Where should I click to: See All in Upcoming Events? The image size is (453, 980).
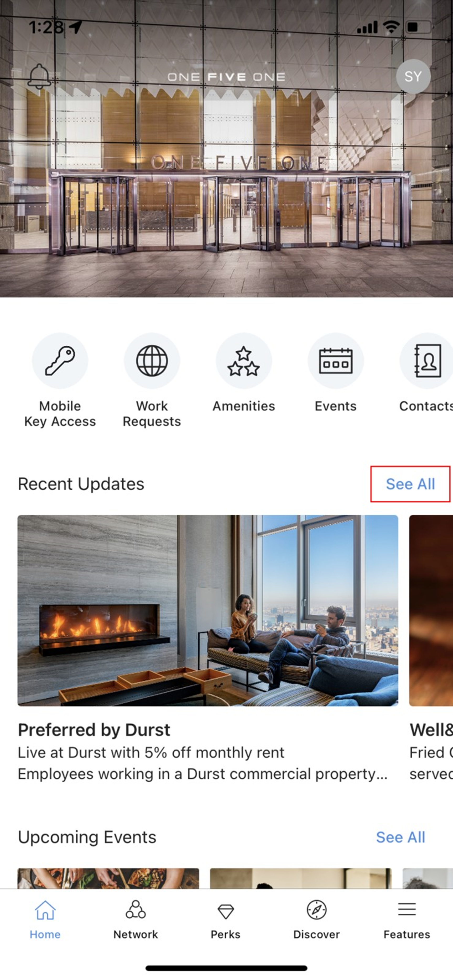(400, 837)
